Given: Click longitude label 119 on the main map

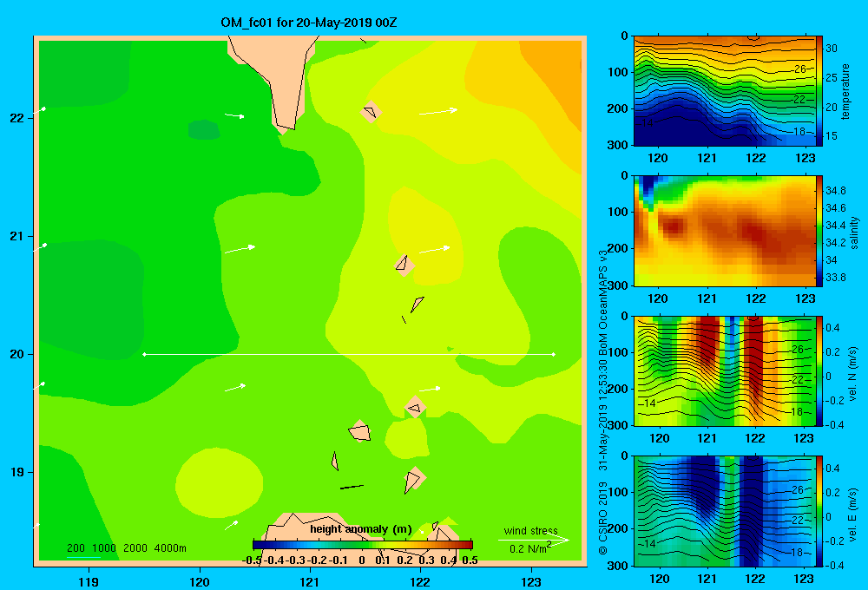Looking at the screenshot, I should pyautogui.click(x=89, y=581).
